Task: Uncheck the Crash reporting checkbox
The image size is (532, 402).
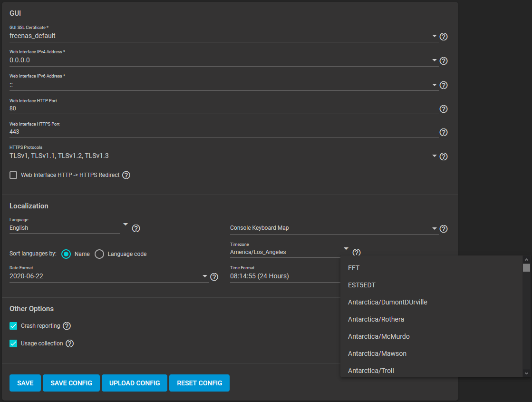Action: pyautogui.click(x=13, y=326)
